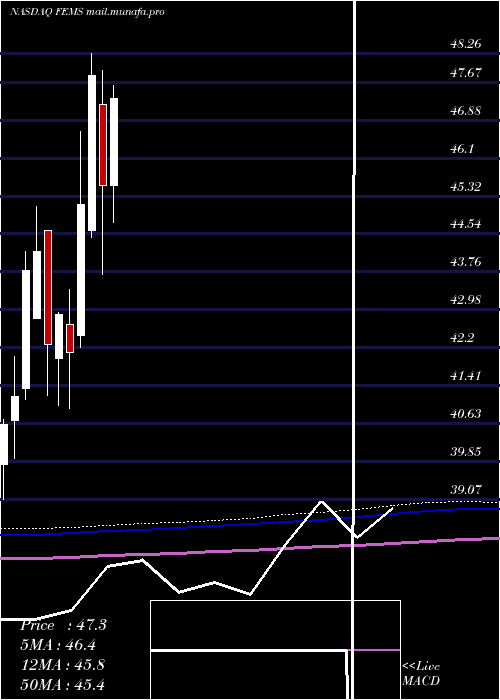This screenshot has width=500, height=700.
Task: Click the 40.63 price axis label
Action: 466,413
